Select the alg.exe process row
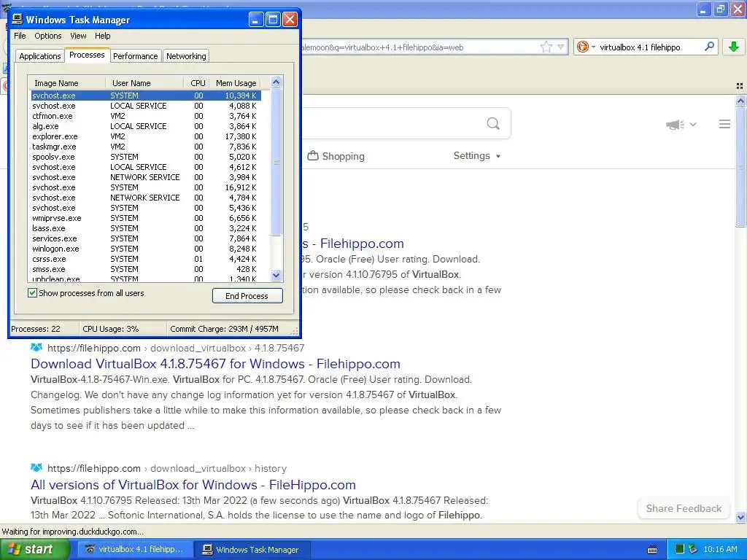Viewport: 747px width, 560px height. [145, 126]
